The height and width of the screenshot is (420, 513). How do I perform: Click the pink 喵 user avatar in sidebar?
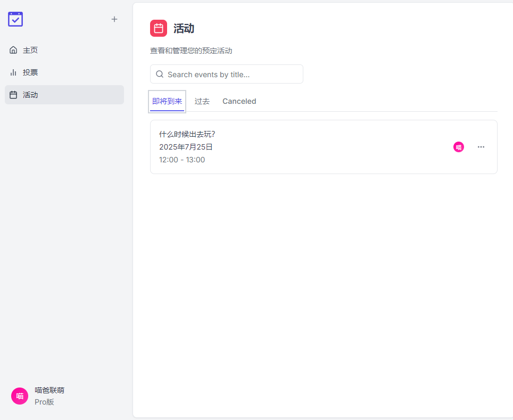tap(20, 396)
